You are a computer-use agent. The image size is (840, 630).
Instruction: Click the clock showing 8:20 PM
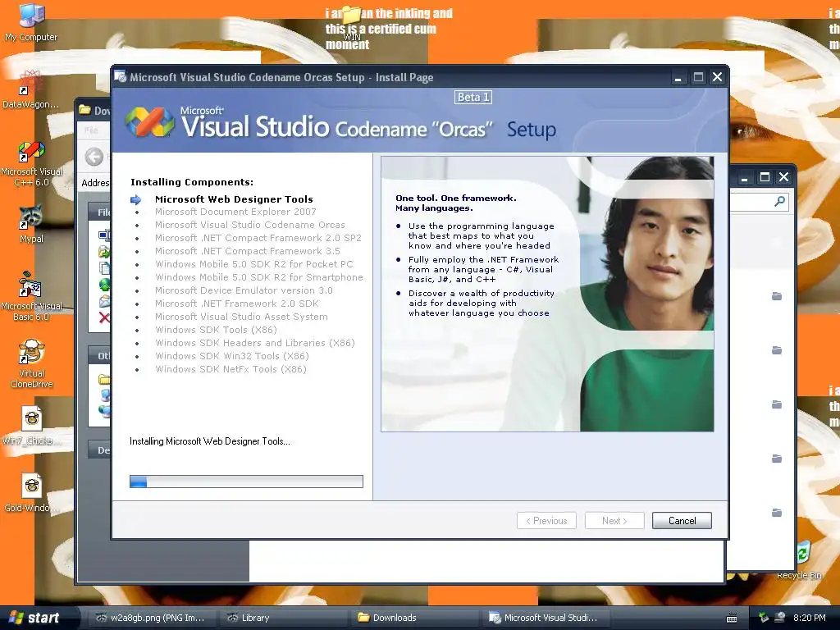(x=809, y=618)
